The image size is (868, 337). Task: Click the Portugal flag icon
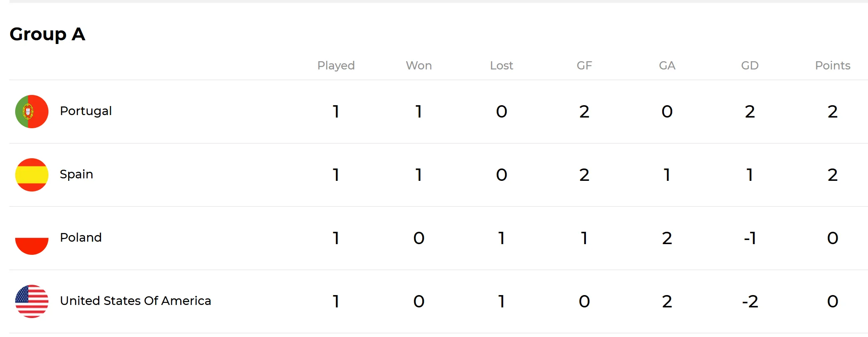point(32,111)
